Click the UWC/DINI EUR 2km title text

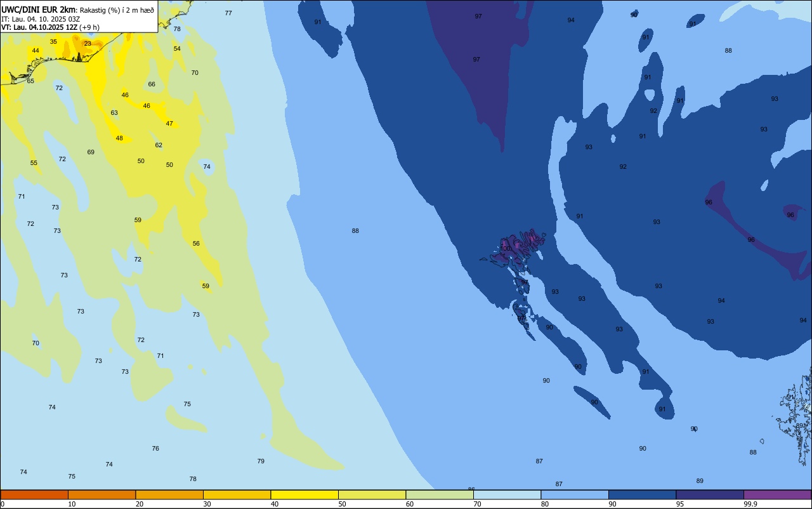tap(38, 10)
